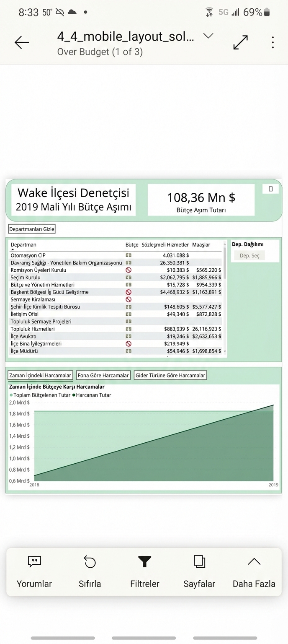
Task: Tap the back arrow icon
Action: pyautogui.click(x=22, y=42)
